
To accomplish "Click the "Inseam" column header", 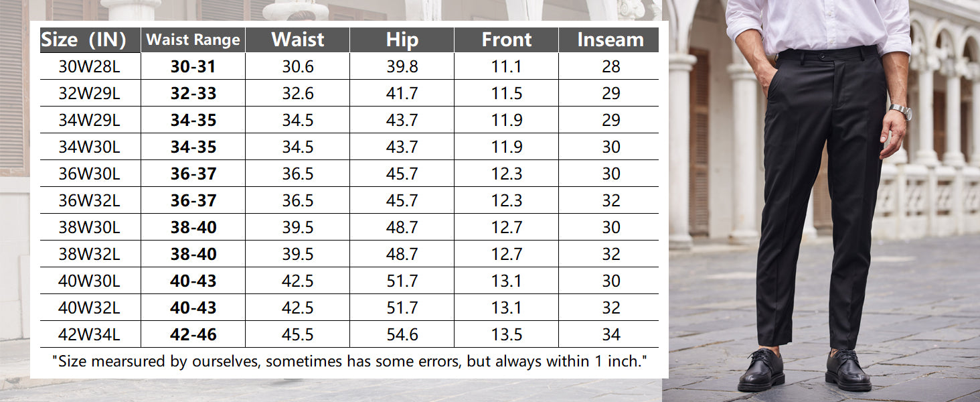I will click(x=610, y=40).
